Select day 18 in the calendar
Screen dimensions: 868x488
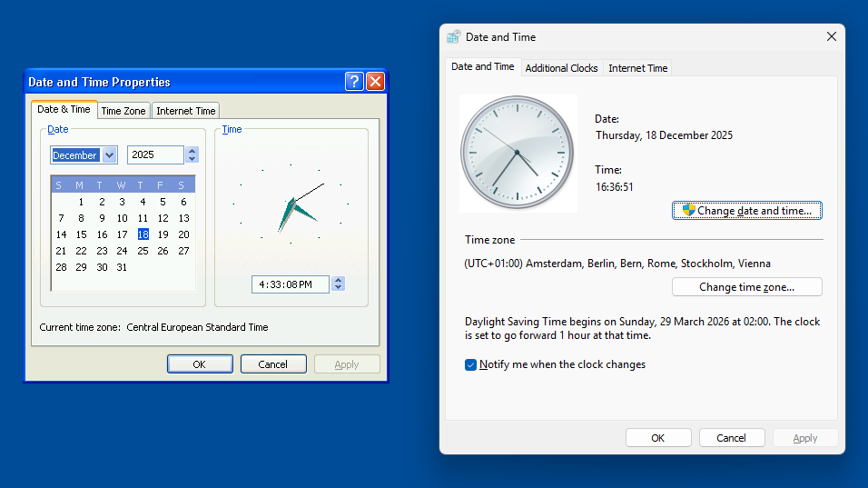143,234
